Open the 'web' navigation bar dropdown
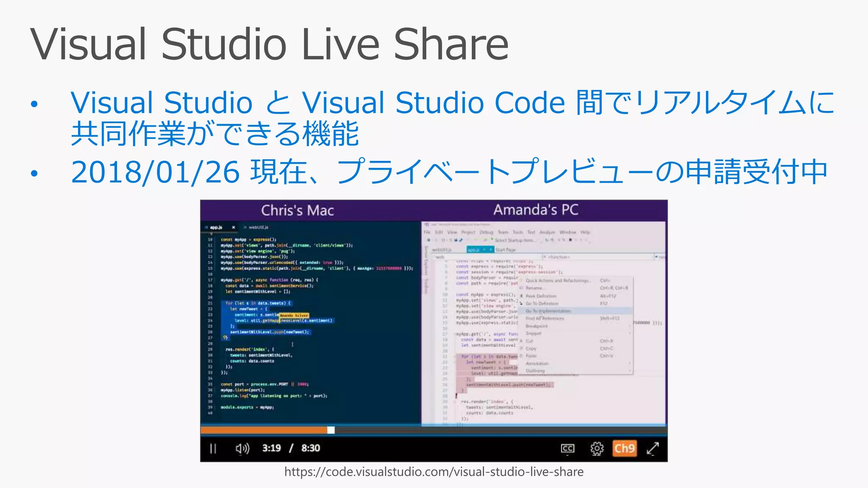868x488 pixels. (487, 257)
